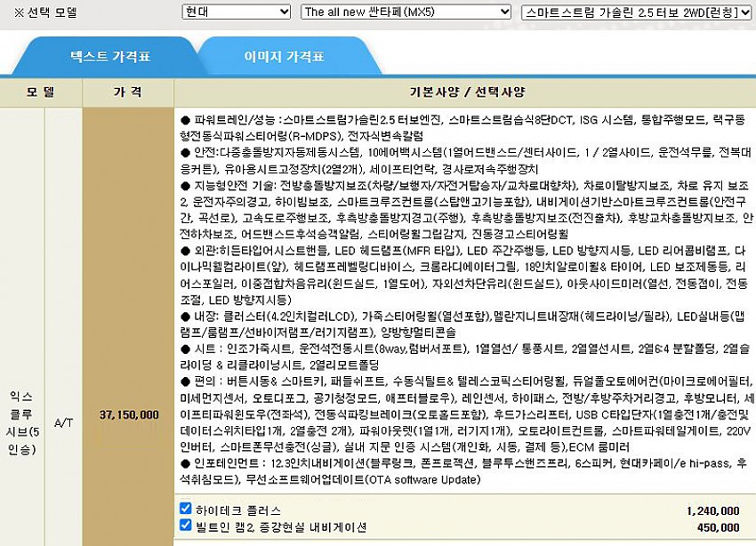Click the ※선택 모델 label
This screenshot has height=546, width=756.
point(40,12)
